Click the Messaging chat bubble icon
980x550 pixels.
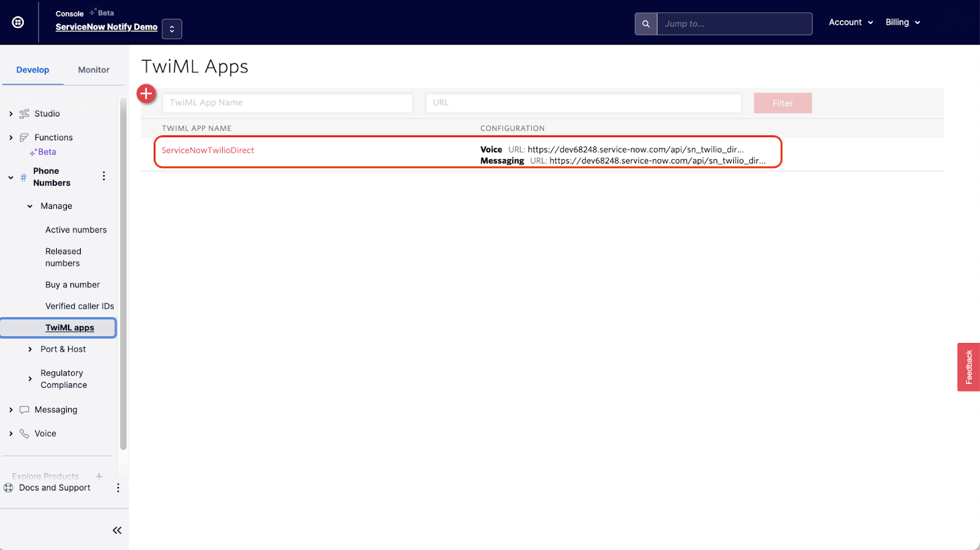pos(24,410)
